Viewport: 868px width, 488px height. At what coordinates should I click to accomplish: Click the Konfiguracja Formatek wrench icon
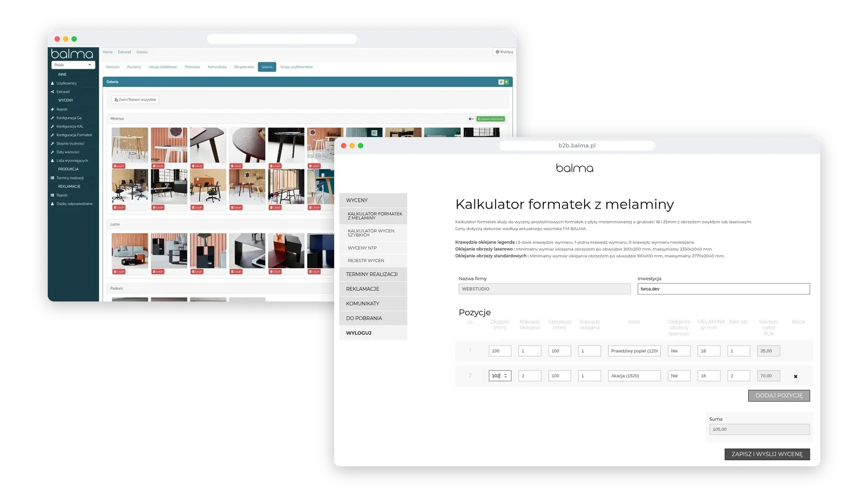[x=53, y=135]
